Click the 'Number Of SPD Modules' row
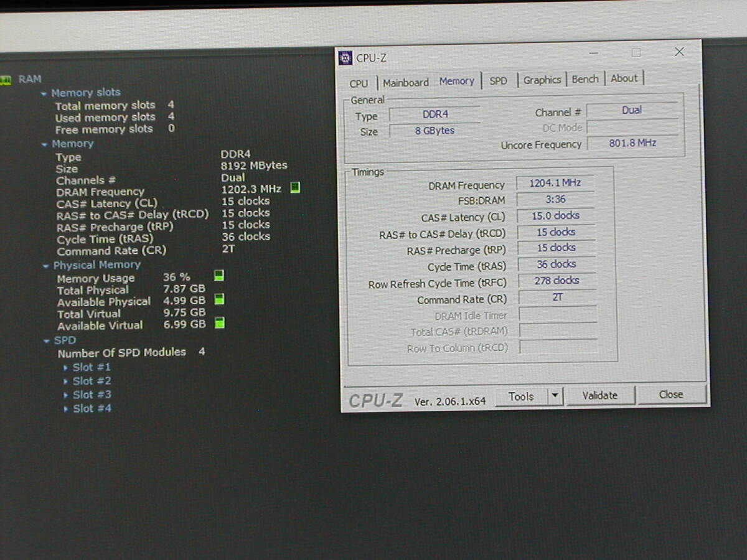This screenshot has width=747, height=560. click(x=131, y=352)
